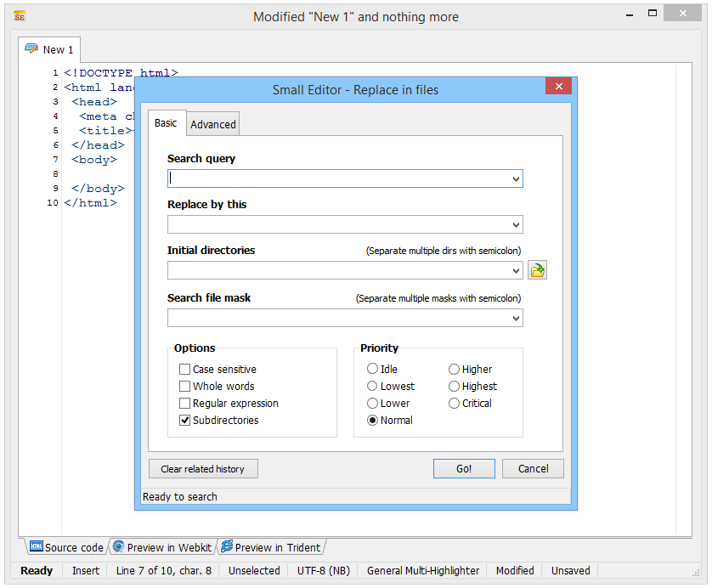Open the Source code view tab

(x=67, y=547)
